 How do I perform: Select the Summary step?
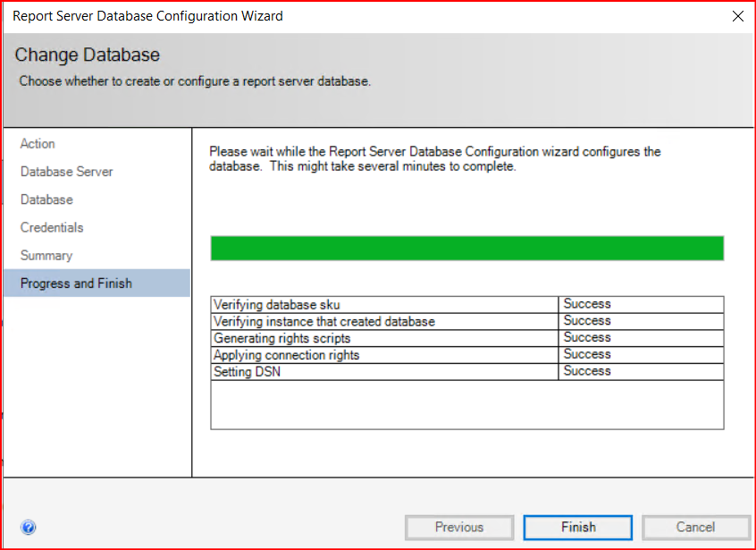pos(46,255)
